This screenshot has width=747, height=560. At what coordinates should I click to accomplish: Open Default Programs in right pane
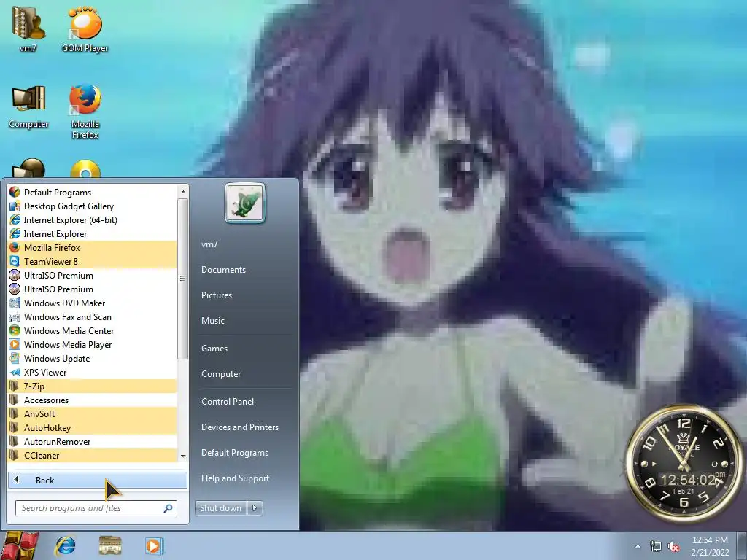(x=235, y=453)
